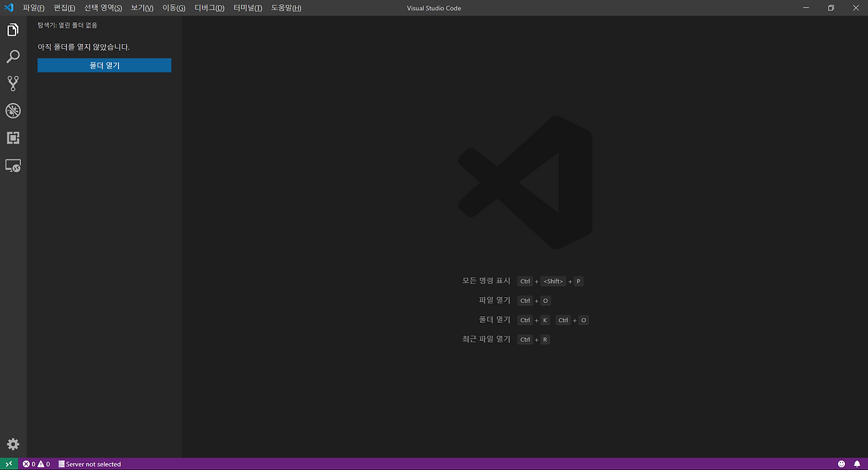Open the 도움말(H) menu

point(286,8)
